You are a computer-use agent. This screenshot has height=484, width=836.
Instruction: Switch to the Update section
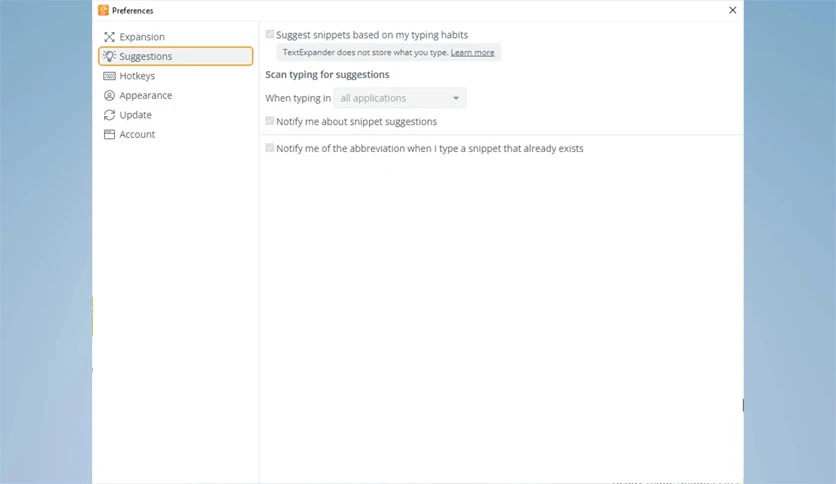point(135,115)
